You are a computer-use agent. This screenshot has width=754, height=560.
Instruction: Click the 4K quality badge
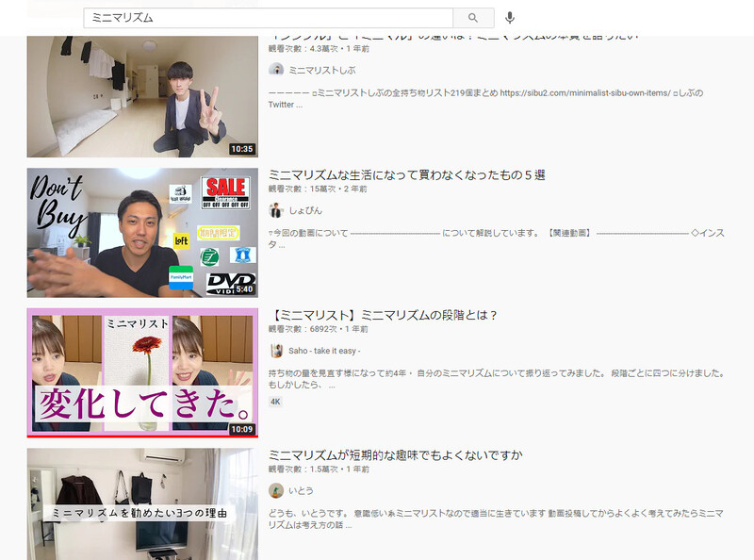pos(276,402)
